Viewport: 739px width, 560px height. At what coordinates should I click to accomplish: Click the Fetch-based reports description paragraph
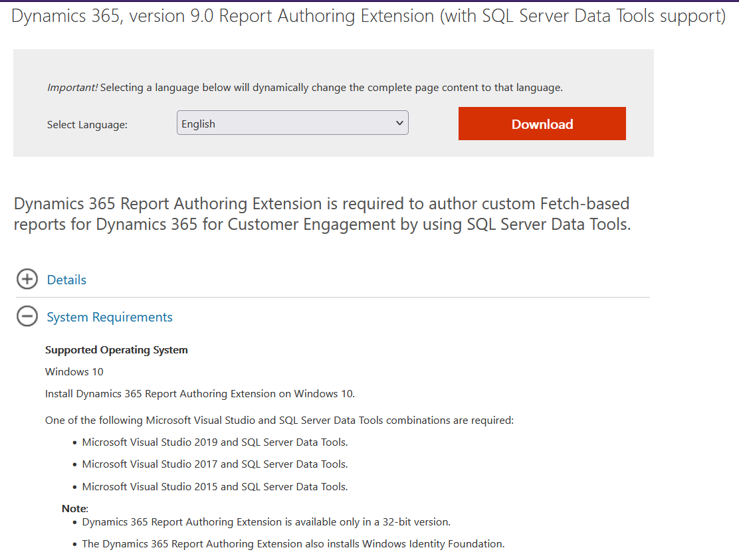pos(322,214)
